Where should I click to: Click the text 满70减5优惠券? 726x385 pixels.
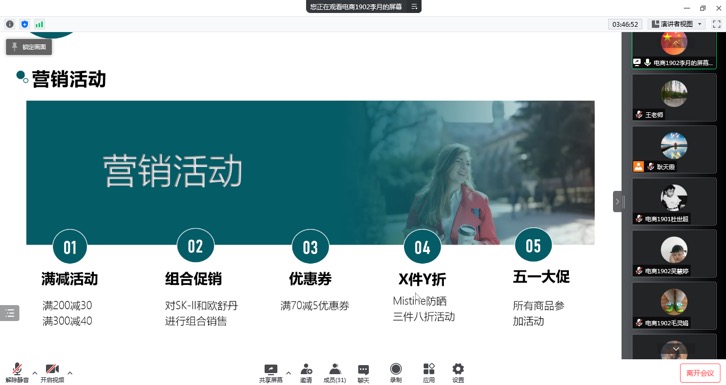point(314,305)
